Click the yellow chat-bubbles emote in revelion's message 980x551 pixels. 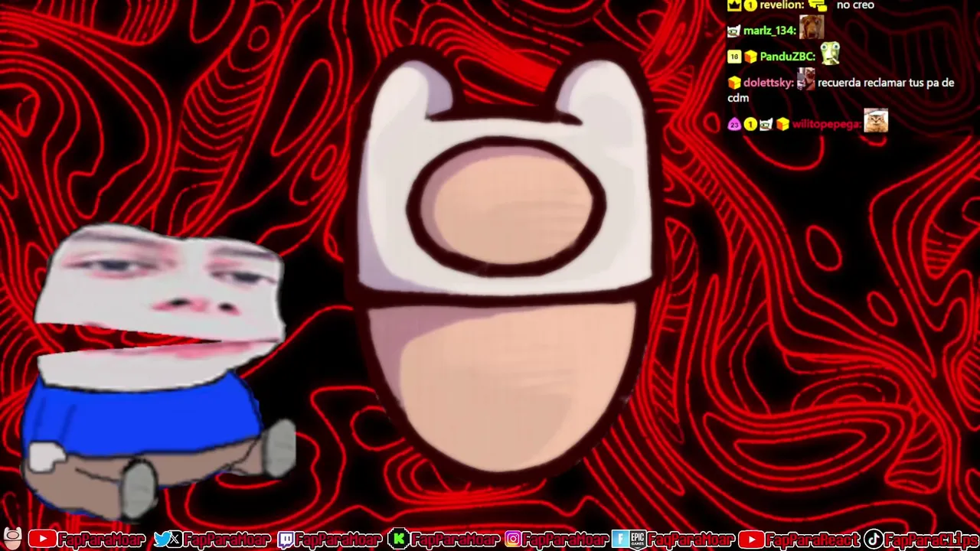pos(817,5)
